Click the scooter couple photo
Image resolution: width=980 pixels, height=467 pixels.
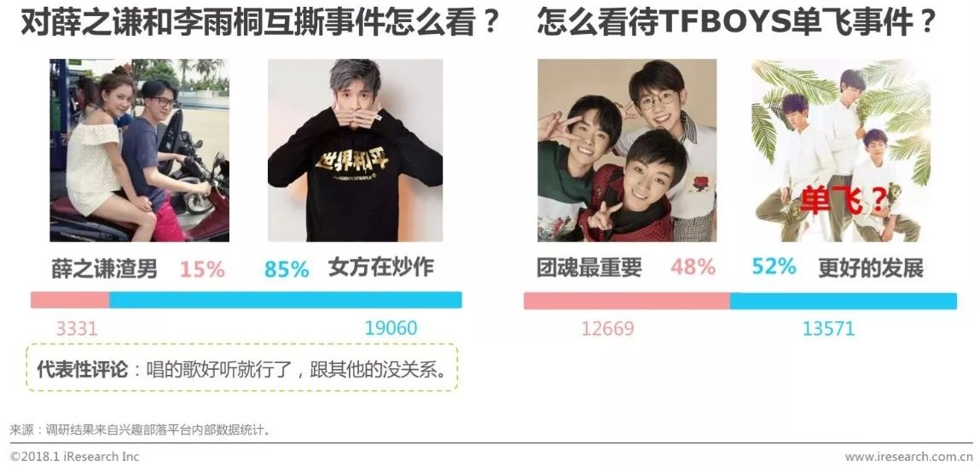[x=139, y=151]
